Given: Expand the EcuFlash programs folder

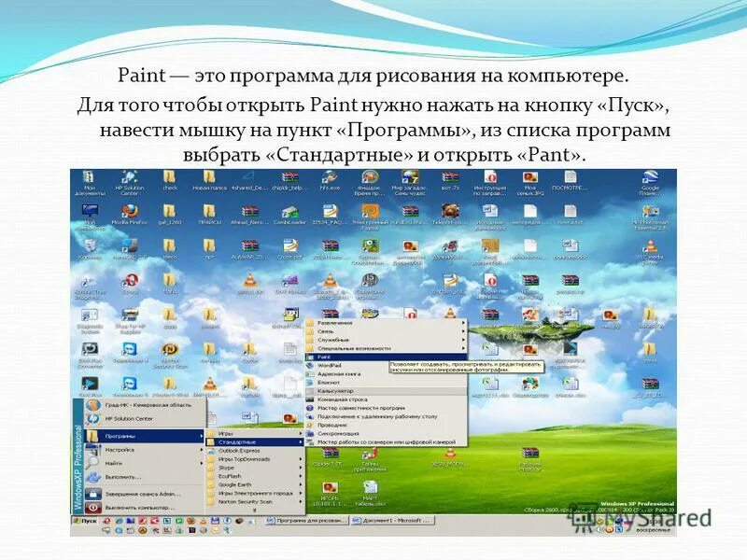Looking at the screenshot, I should [x=255, y=476].
